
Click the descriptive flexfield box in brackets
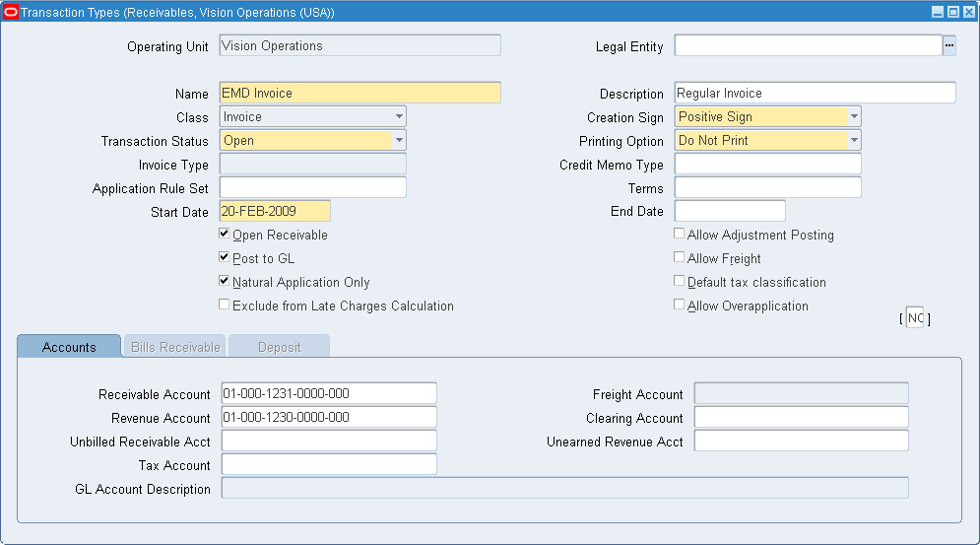click(x=915, y=318)
